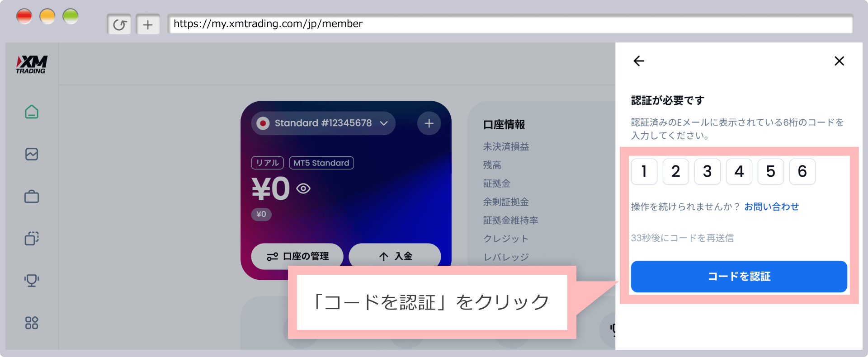Viewport: 868px width, 357px height.
Task: Click the コードを認証 button
Action: tap(739, 277)
